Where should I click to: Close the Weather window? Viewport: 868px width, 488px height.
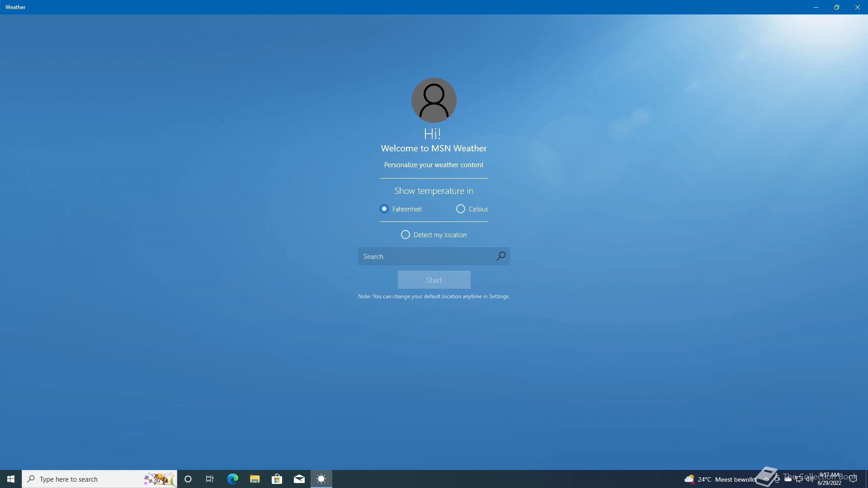click(x=858, y=7)
